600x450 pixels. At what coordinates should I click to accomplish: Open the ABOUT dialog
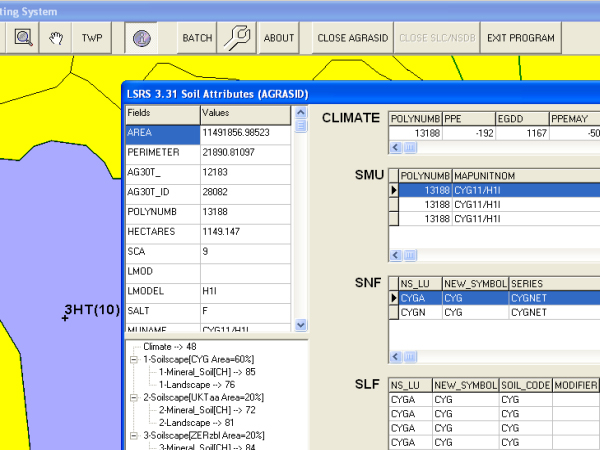(279, 38)
